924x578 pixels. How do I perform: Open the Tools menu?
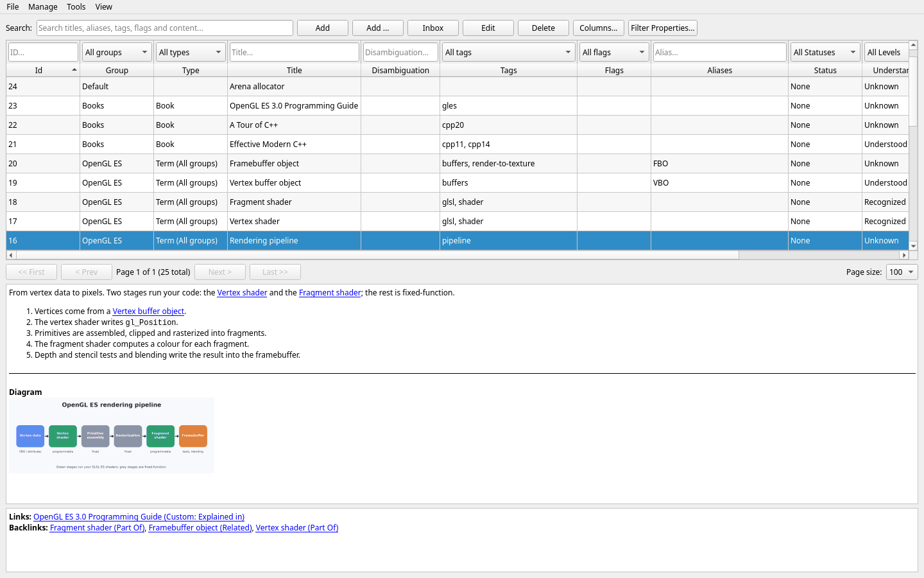click(x=76, y=7)
